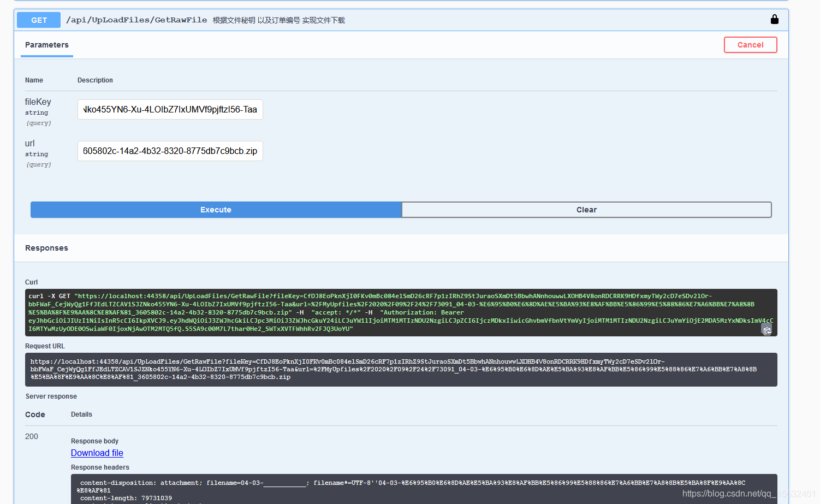Click the authorization lock icon
This screenshot has width=820, height=504.
(x=774, y=20)
